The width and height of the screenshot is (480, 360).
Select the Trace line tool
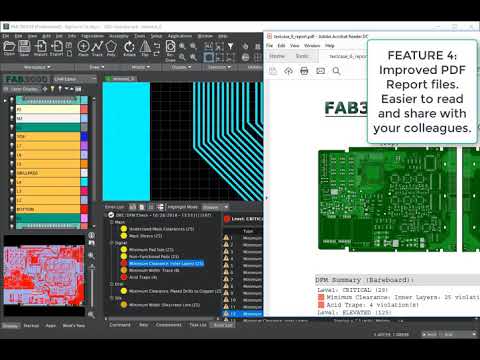click(x=97, y=47)
